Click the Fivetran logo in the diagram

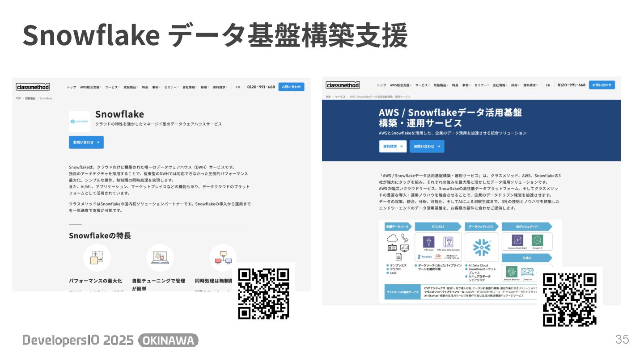click(425, 257)
